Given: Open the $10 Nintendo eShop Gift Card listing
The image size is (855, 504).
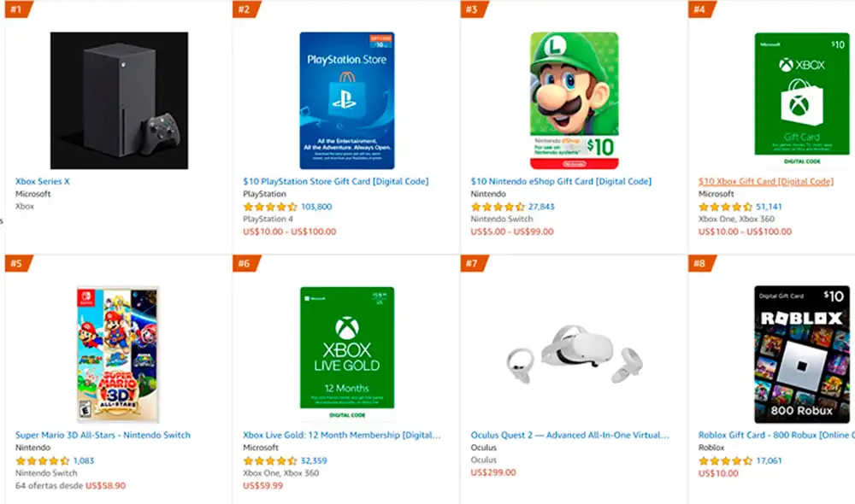Looking at the screenshot, I should (562, 180).
